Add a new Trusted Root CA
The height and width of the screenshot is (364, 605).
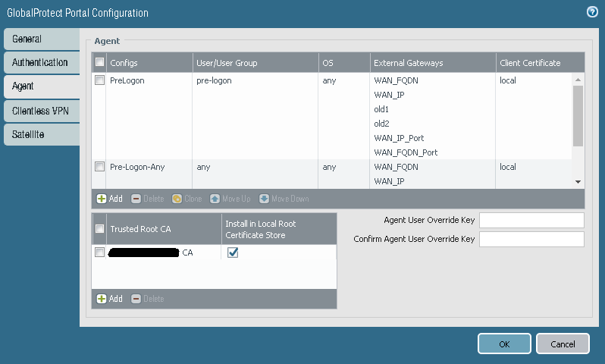pos(109,299)
